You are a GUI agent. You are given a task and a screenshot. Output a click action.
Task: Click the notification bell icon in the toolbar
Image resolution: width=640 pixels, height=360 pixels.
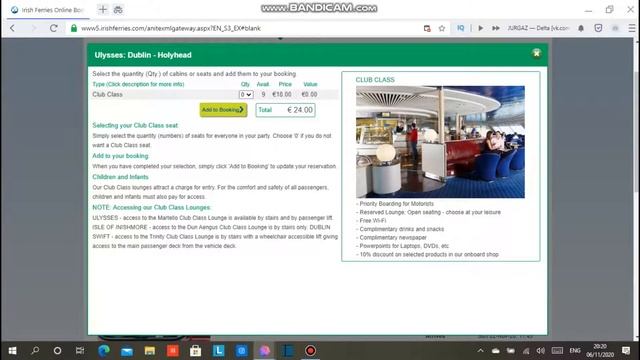581,28
